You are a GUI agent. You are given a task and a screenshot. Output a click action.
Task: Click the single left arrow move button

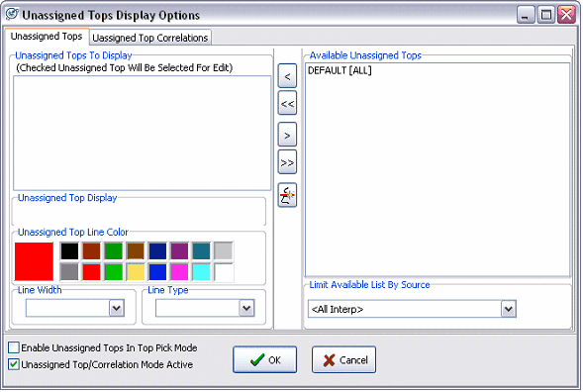[x=287, y=76]
